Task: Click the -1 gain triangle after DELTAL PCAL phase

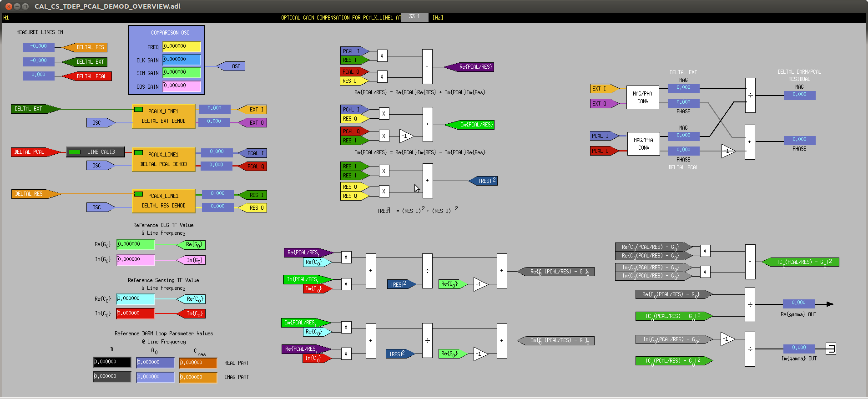Action: click(x=728, y=151)
